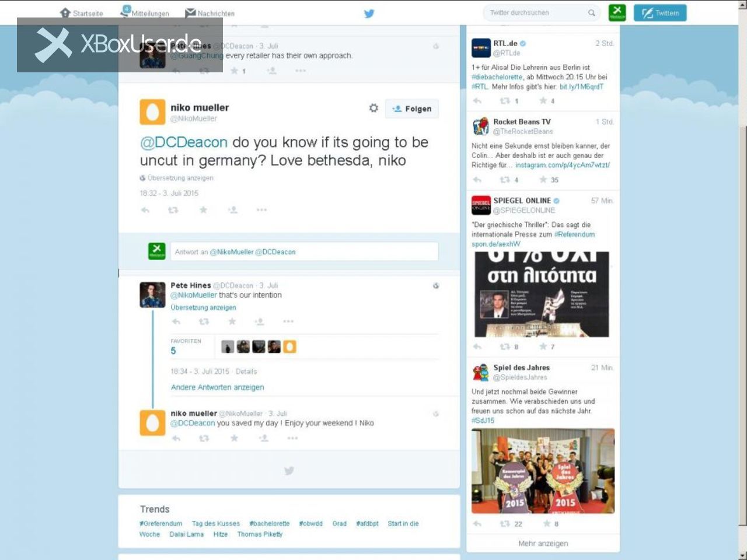Open Spiel des Jahres winners photo
The image size is (747, 560).
click(x=543, y=471)
